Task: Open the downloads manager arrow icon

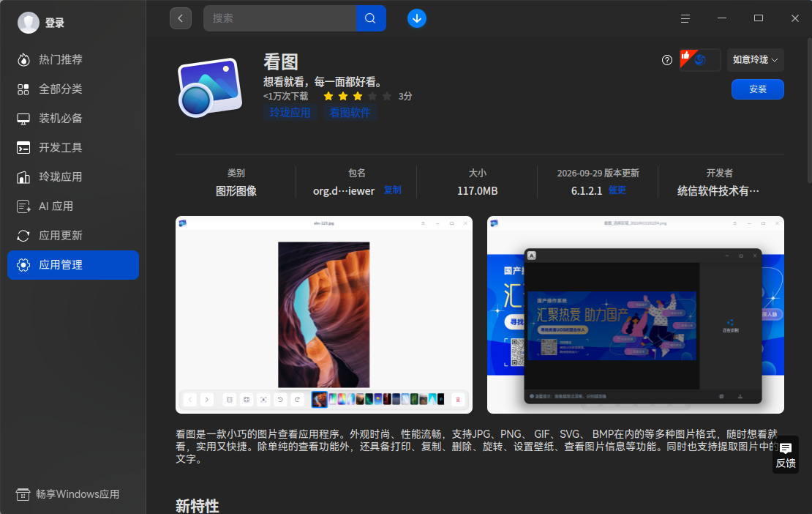Action: (x=417, y=18)
